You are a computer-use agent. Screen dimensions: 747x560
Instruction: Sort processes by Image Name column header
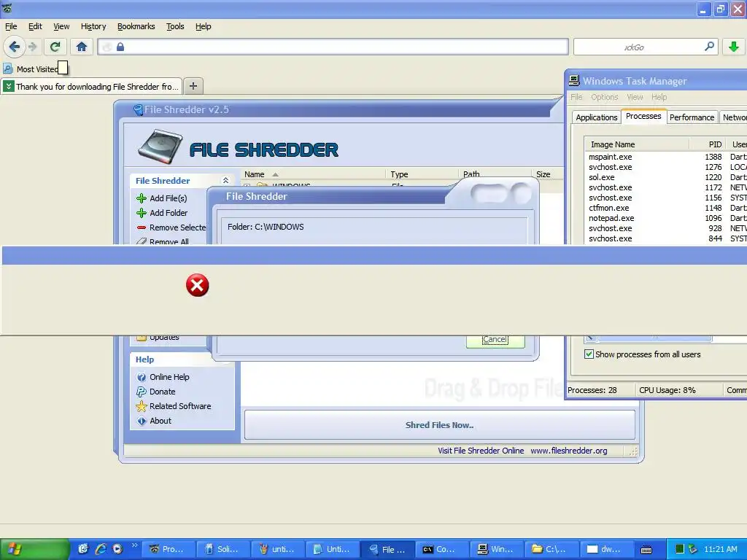click(x=637, y=144)
